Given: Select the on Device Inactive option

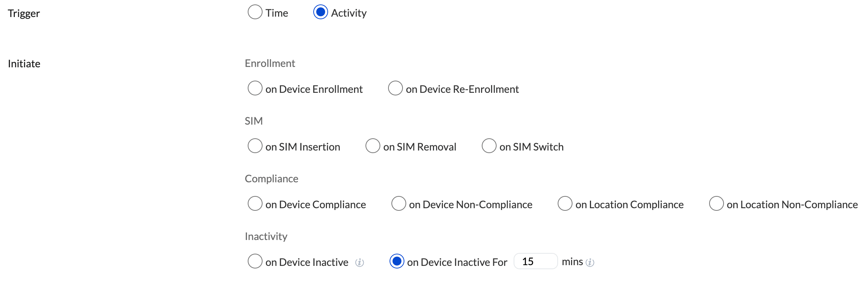Looking at the screenshot, I should click(255, 261).
